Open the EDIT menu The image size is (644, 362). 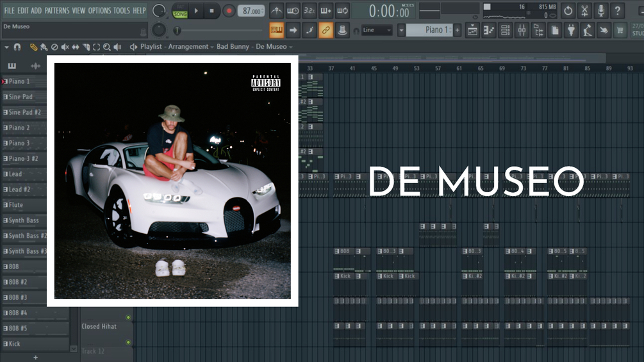tap(23, 11)
